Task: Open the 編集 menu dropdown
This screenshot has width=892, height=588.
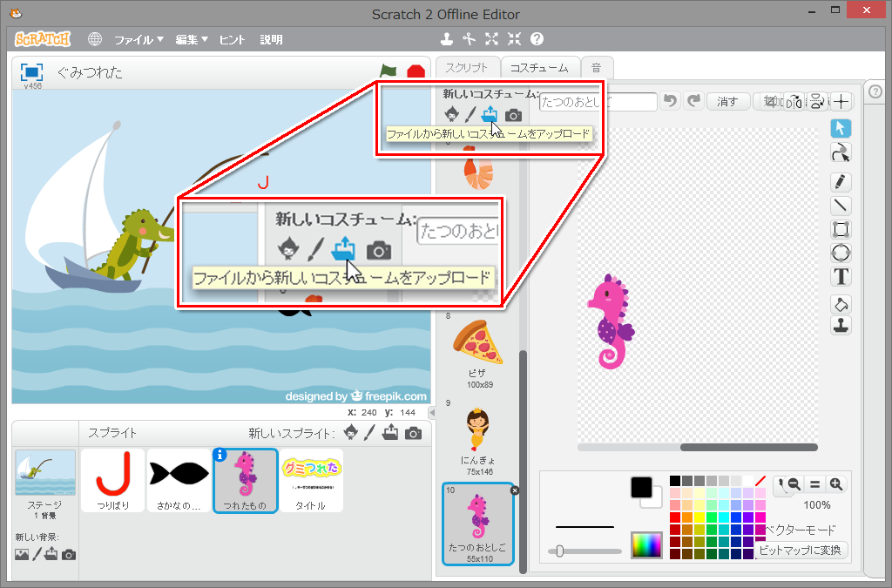Action: 191,39
